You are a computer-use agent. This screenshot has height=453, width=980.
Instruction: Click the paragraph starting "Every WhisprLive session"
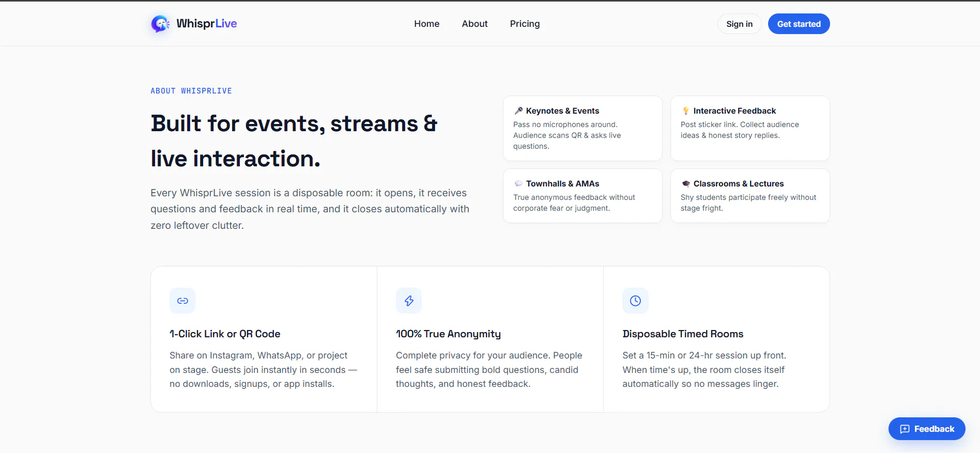pos(310,209)
